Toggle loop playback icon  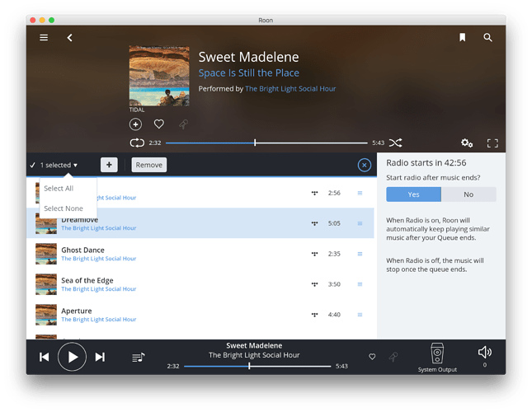click(x=137, y=143)
